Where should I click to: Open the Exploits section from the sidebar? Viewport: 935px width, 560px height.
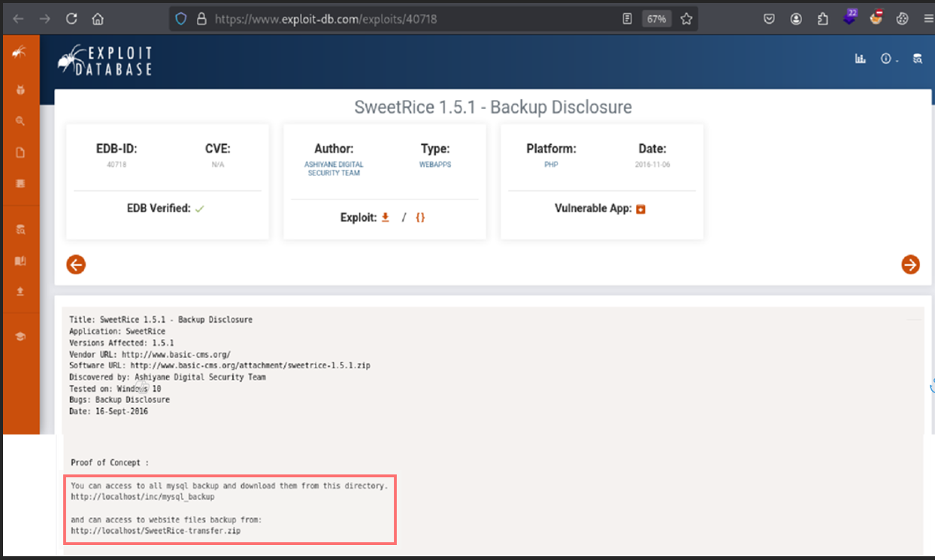click(x=20, y=89)
